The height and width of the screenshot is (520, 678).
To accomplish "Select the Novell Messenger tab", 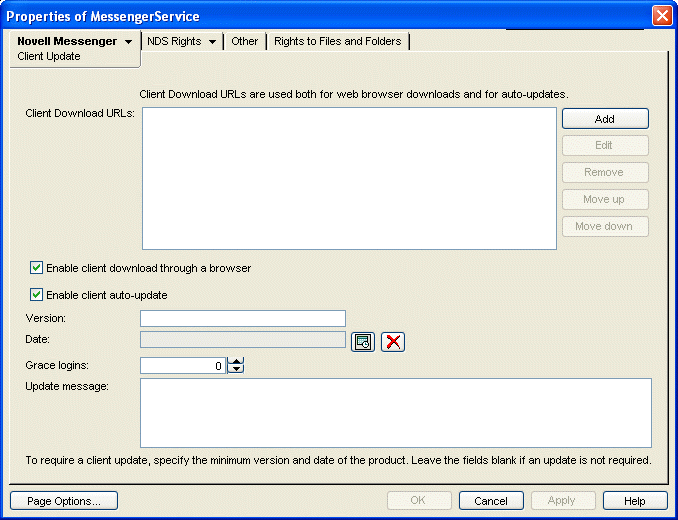I will pos(67,41).
